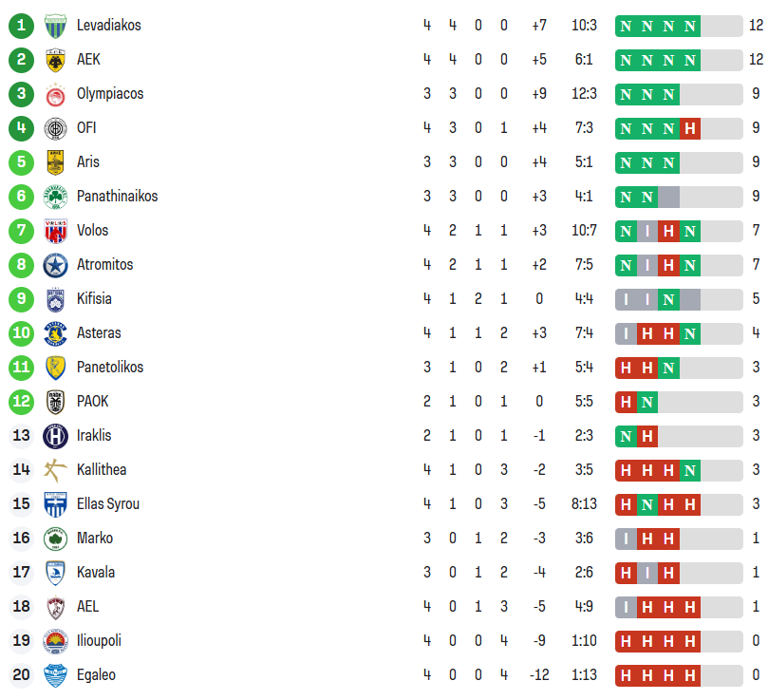The height and width of the screenshot is (700, 768).
Task: Click the Atromitos star crest
Action: coord(56,265)
